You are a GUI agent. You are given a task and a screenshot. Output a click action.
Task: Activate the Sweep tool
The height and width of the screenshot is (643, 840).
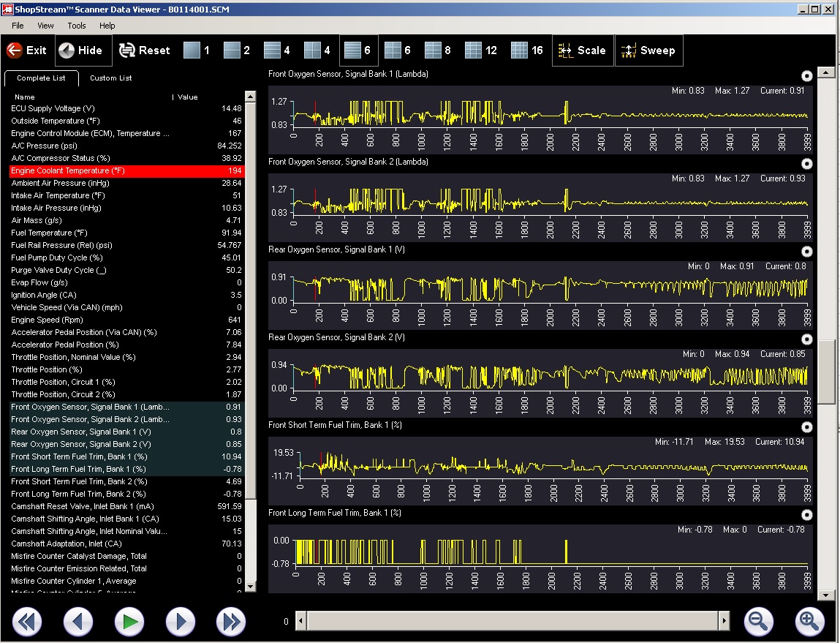click(x=648, y=50)
